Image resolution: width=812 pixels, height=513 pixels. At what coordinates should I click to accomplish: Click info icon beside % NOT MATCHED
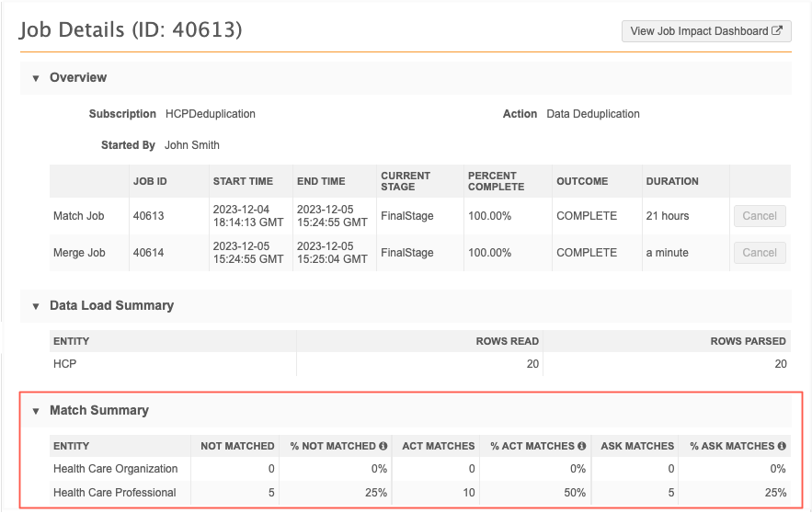[383, 446]
